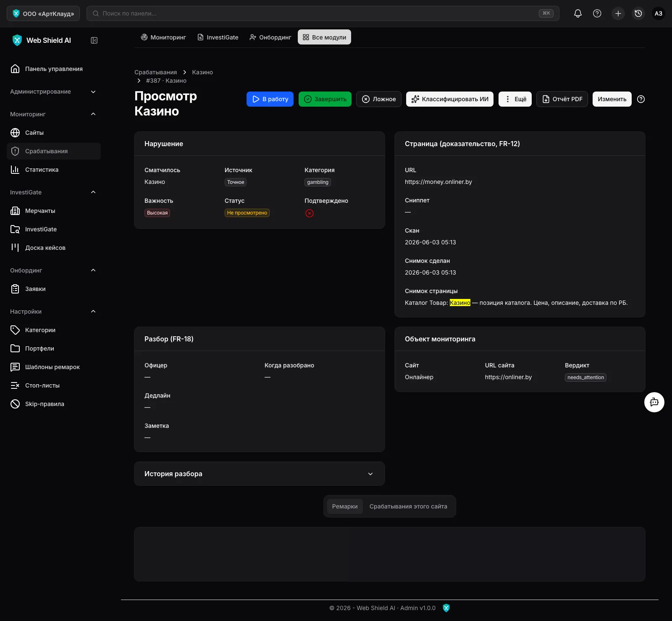Open the AI assistant robot button

pos(654,402)
